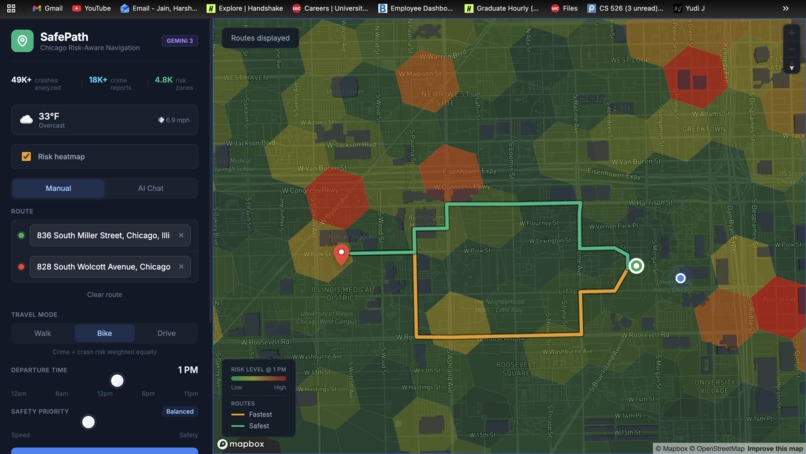This screenshot has height=454, width=806.
Task: Click the 49K+ crashes analyzed stat
Action: pyautogui.click(x=36, y=83)
